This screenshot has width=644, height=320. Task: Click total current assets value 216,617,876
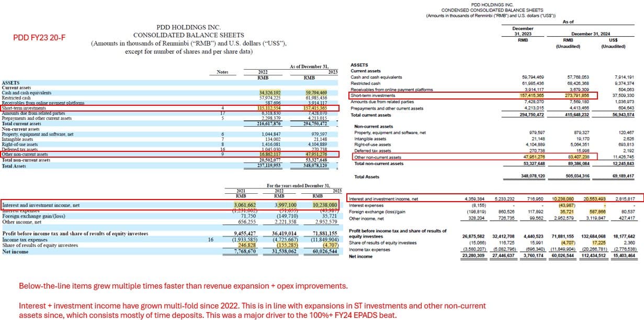(269, 123)
